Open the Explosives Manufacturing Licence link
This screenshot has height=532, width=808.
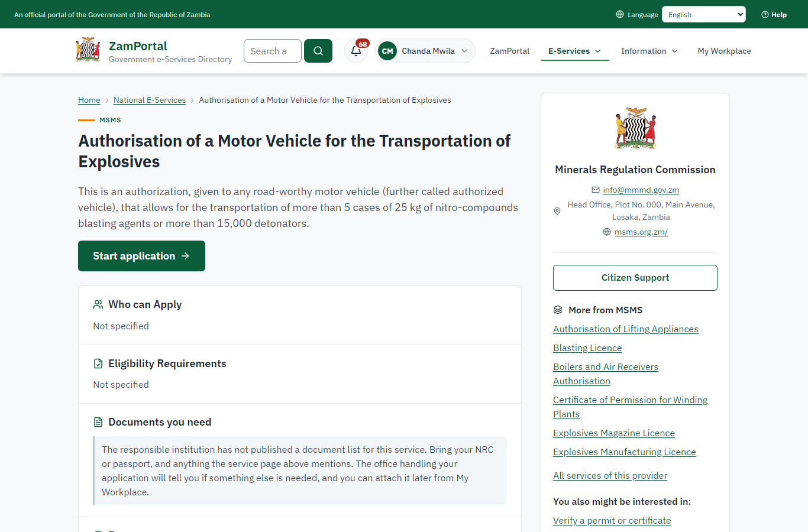(625, 452)
